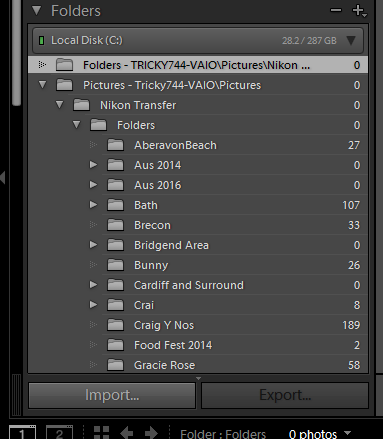Go back with the left arrow
This screenshot has width=383, height=439.
(127, 433)
